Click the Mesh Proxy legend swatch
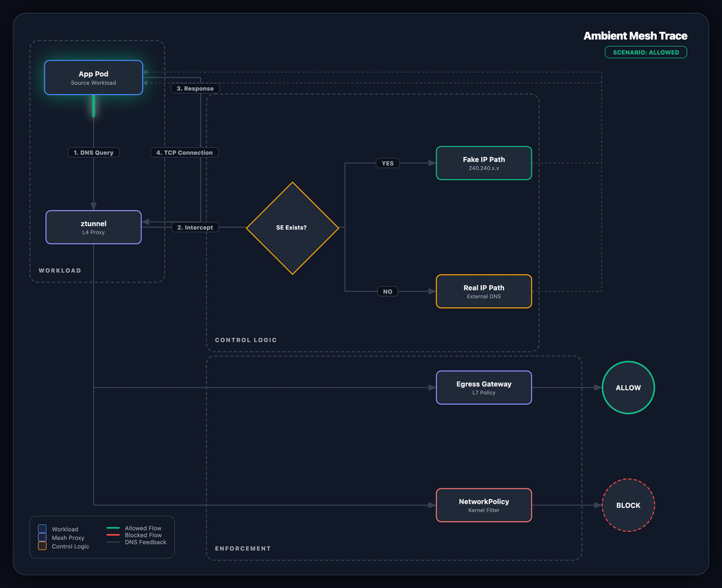The image size is (722, 588). 42,537
